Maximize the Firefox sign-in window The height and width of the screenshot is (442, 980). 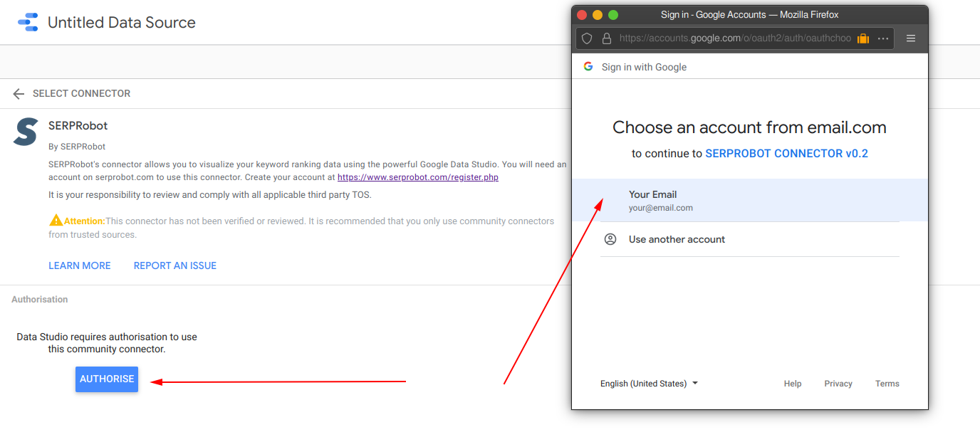[x=613, y=15]
